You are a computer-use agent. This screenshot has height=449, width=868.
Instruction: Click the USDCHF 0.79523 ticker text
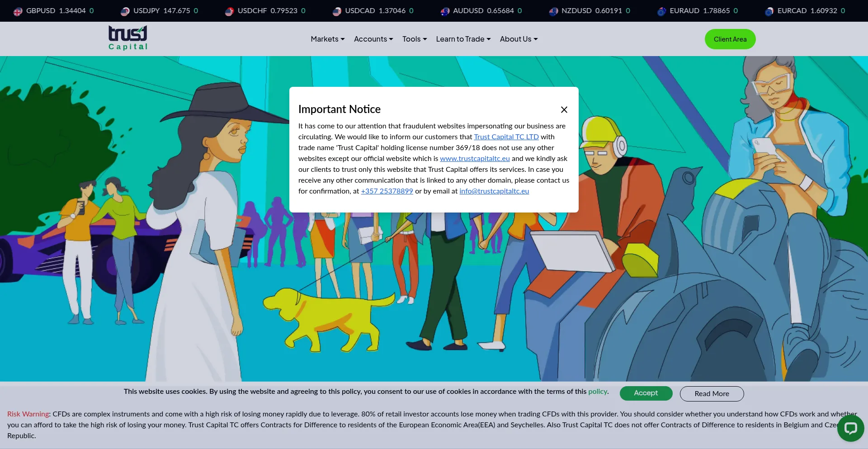tap(268, 10)
